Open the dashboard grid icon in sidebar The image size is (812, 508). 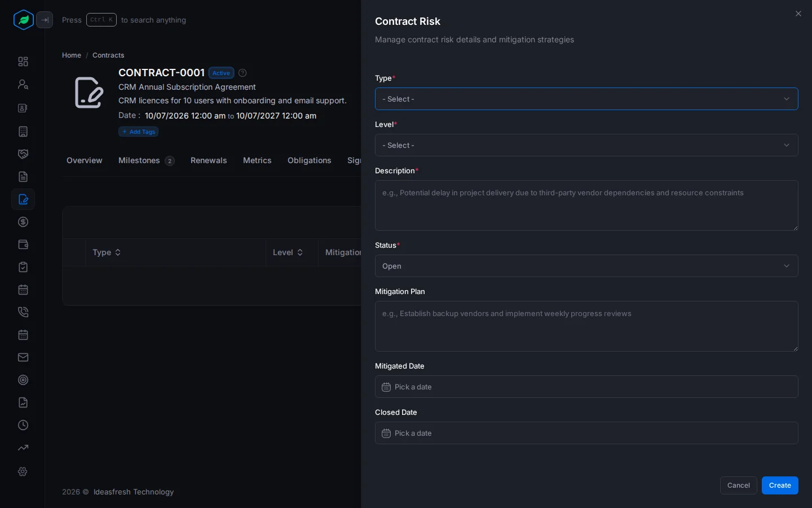click(23, 62)
